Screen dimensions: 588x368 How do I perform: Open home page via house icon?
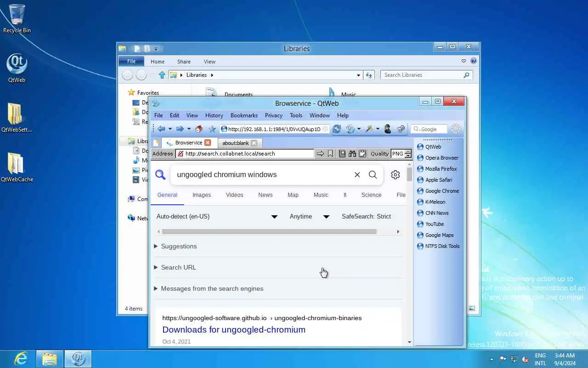[199, 129]
